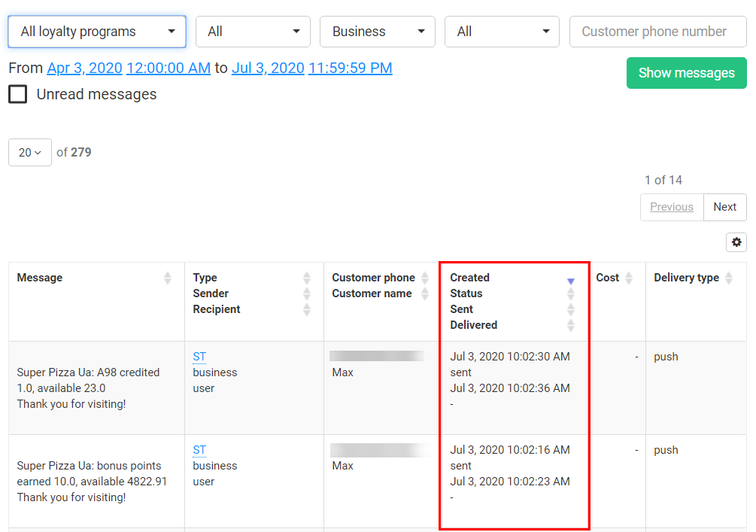Sort by Cost column arrows
756x532 pixels.
coord(628,278)
